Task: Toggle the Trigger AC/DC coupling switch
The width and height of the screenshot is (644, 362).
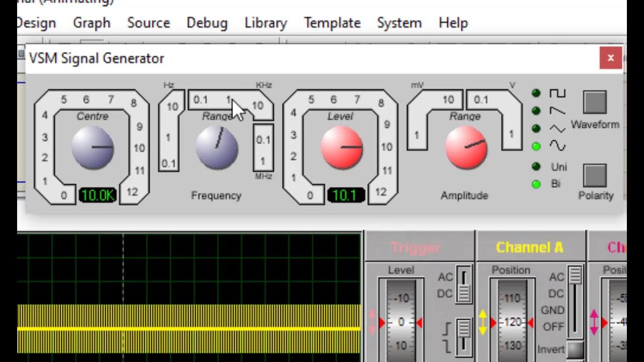Action: click(x=463, y=285)
